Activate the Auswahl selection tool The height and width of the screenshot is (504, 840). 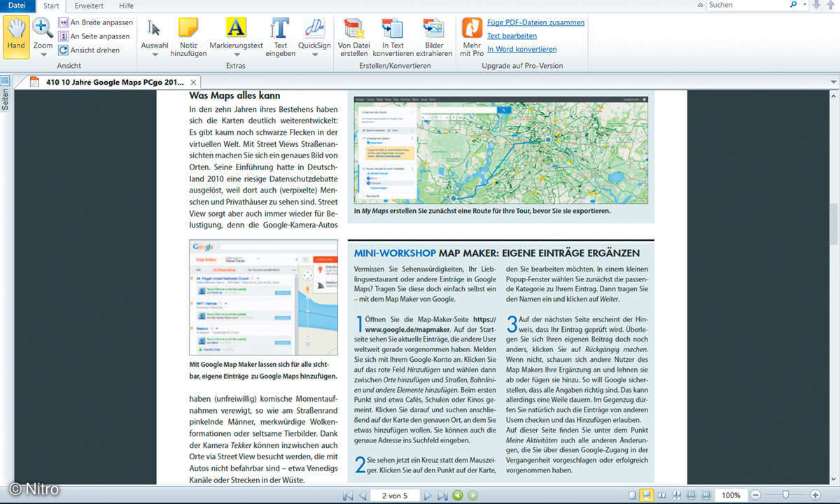[155, 34]
